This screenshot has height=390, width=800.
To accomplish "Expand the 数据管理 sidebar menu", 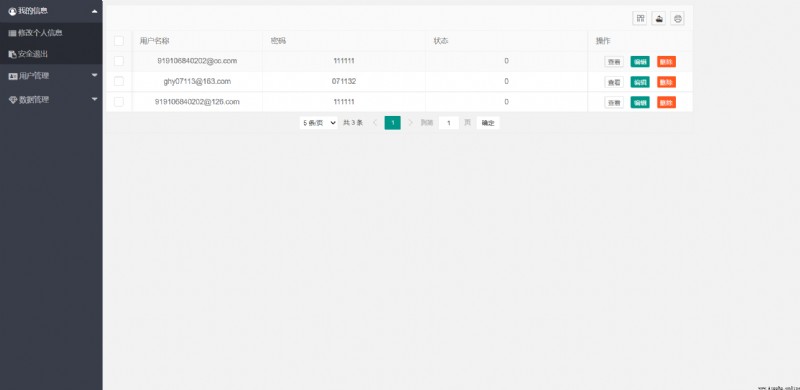I will coord(51,100).
